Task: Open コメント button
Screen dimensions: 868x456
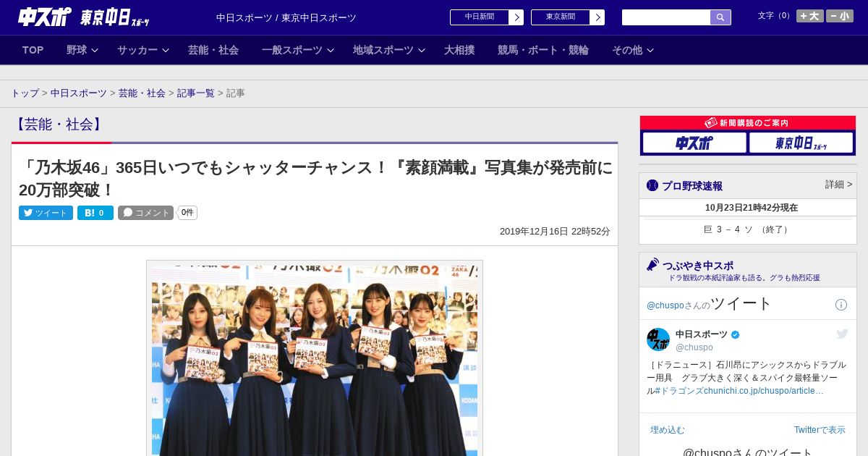Action: pyautogui.click(x=145, y=213)
